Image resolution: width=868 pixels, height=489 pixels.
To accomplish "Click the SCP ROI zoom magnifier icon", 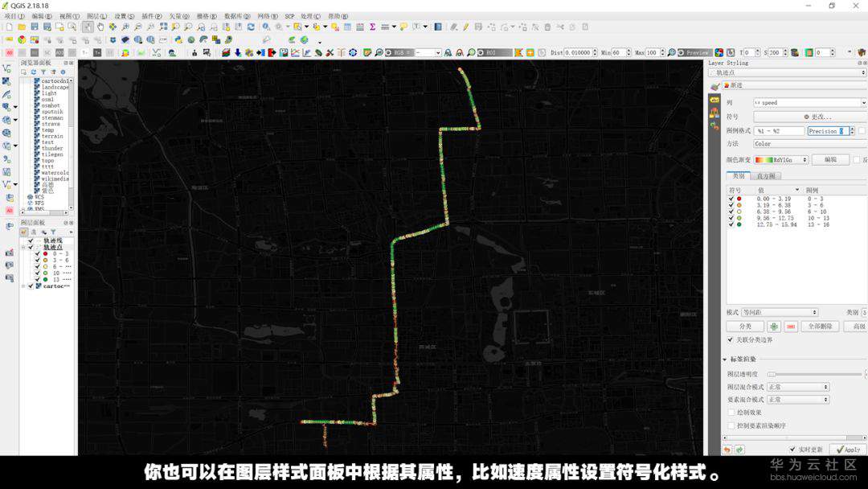I will [x=470, y=52].
